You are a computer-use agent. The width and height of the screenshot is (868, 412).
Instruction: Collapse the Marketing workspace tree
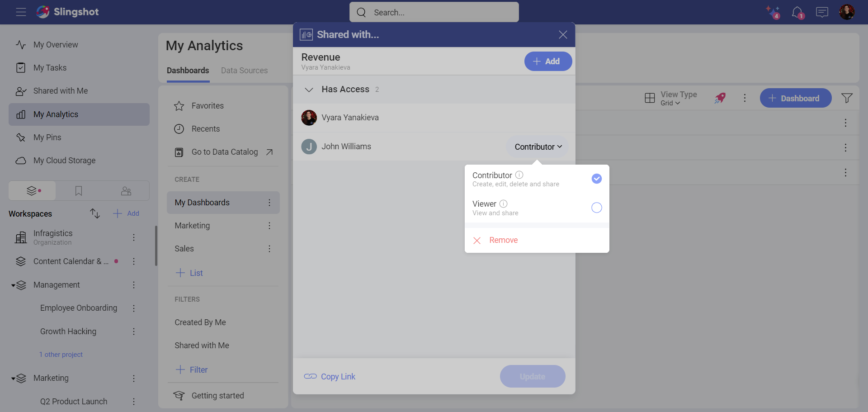click(14, 379)
